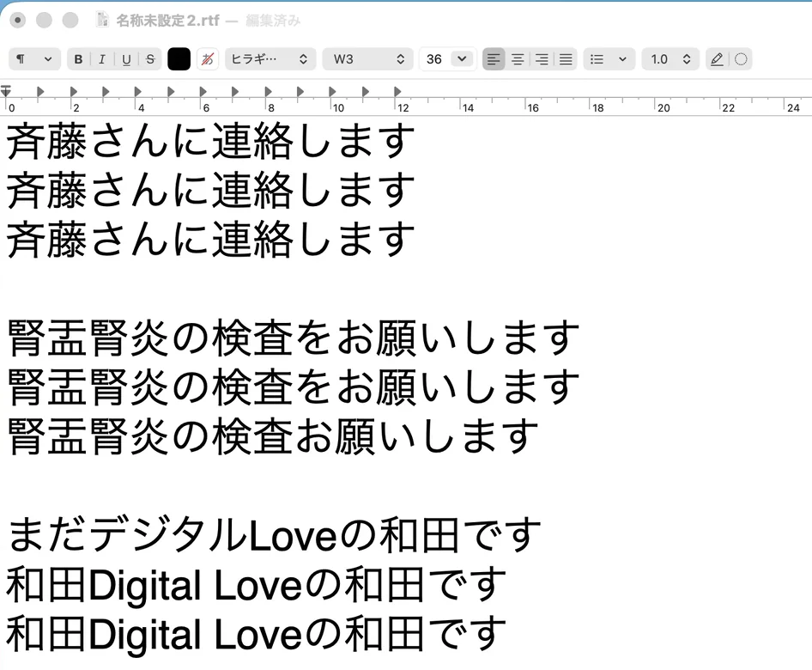
Task: Click the document title 名称未設定 2.rtf
Action: (x=167, y=21)
